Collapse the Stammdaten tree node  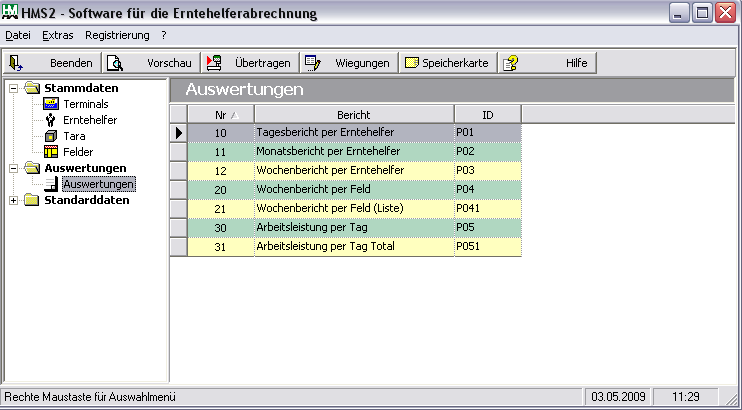coord(14,88)
